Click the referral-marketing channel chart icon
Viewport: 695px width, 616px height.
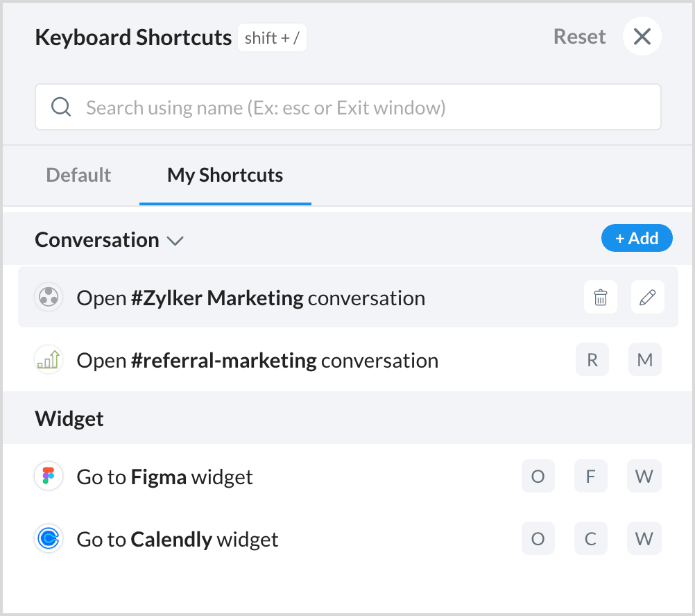tap(49, 359)
